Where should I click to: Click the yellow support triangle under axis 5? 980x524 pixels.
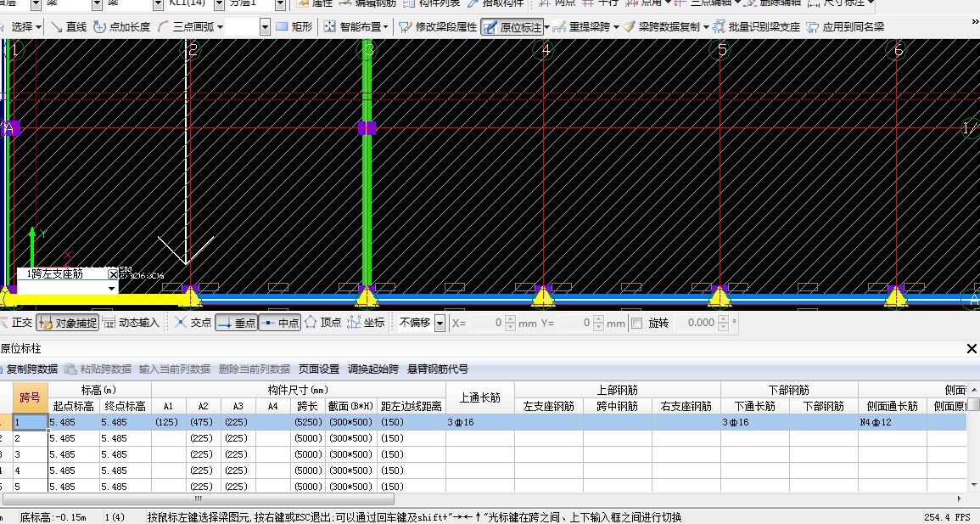point(720,296)
